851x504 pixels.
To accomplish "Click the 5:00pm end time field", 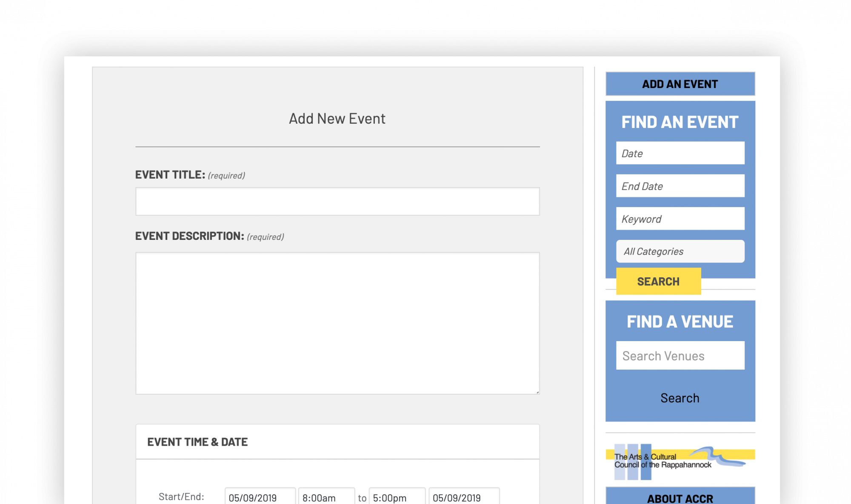I will pyautogui.click(x=397, y=497).
